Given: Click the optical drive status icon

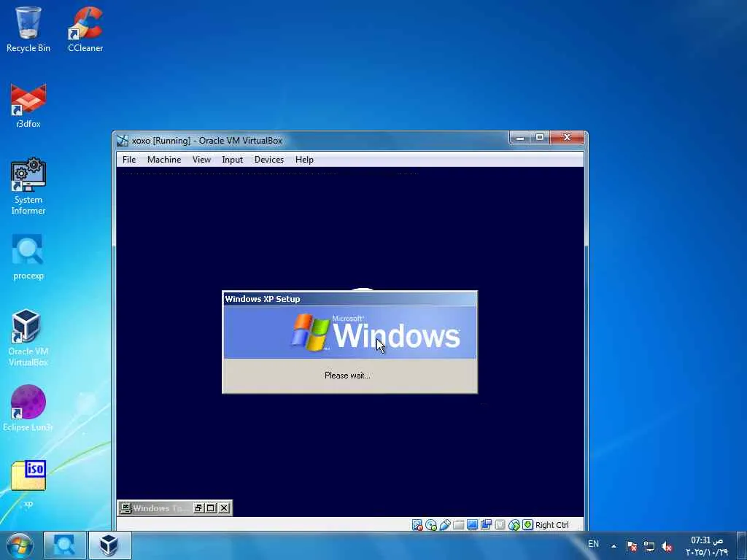Looking at the screenshot, I should point(431,525).
